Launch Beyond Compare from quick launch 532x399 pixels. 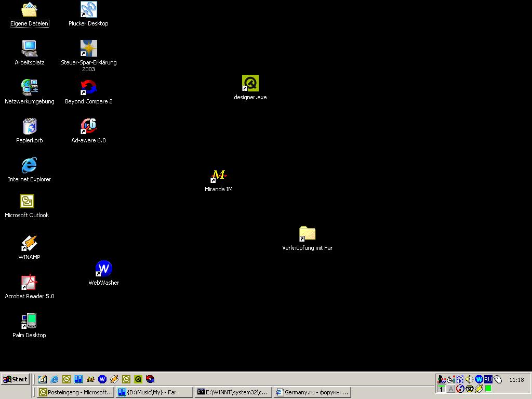(x=150, y=379)
